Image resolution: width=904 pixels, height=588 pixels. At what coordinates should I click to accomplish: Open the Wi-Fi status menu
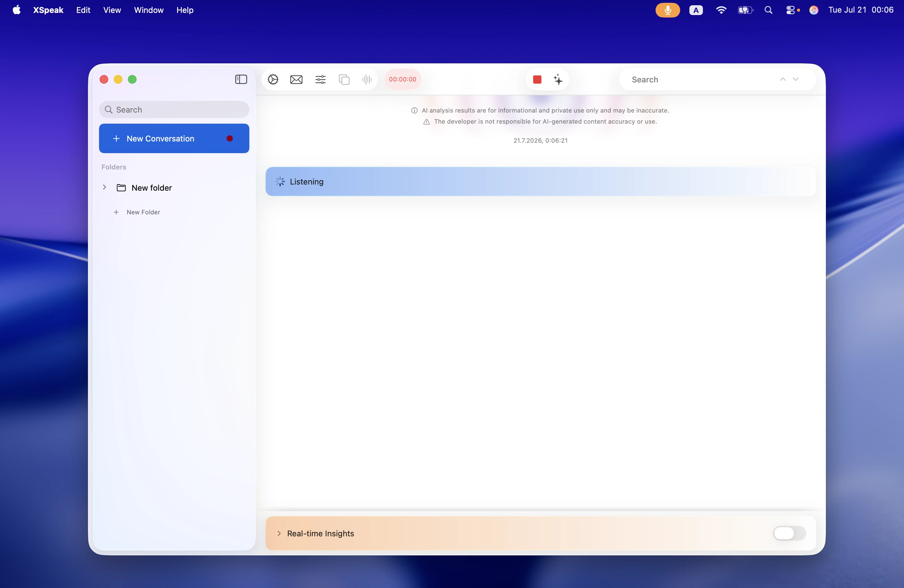coord(720,10)
